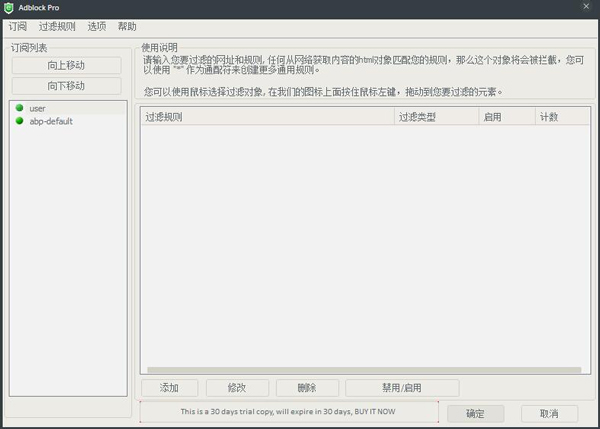This screenshot has height=429, width=600.
Task: Open the 订阅 menu
Action: (18, 26)
